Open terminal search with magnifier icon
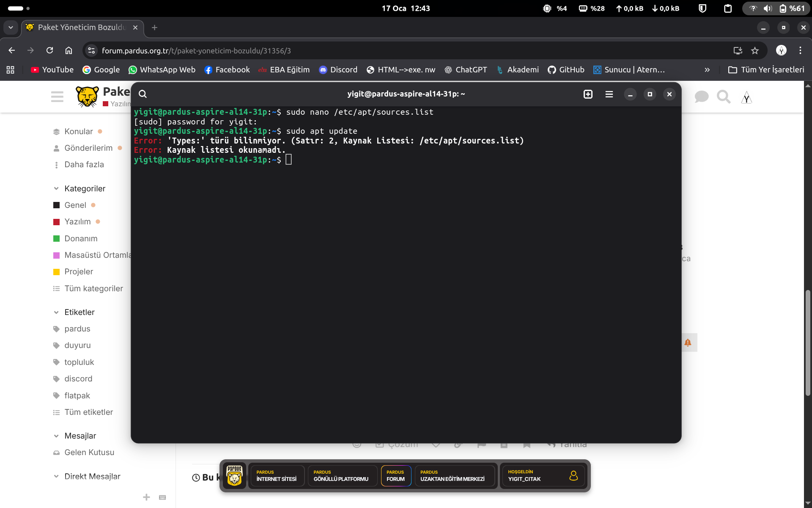The width and height of the screenshot is (812, 508). point(143,94)
